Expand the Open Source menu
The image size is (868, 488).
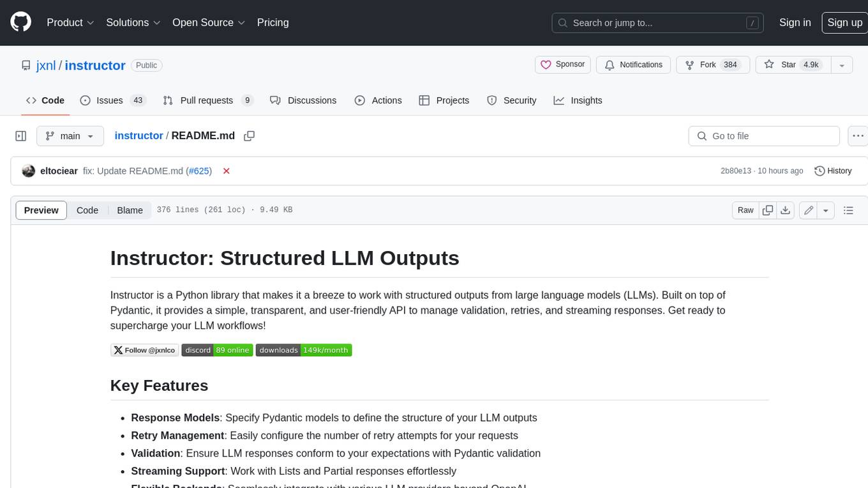pyautogui.click(x=209, y=22)
